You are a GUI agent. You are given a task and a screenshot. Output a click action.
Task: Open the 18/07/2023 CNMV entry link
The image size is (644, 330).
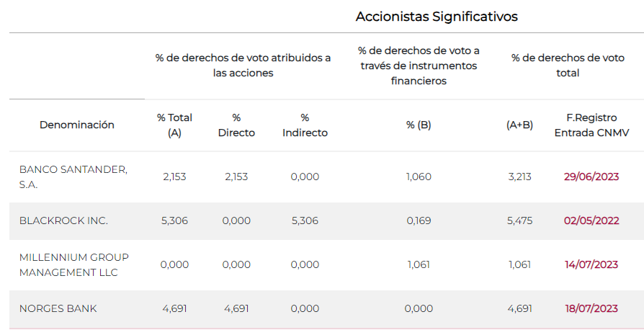pos(591,308)
